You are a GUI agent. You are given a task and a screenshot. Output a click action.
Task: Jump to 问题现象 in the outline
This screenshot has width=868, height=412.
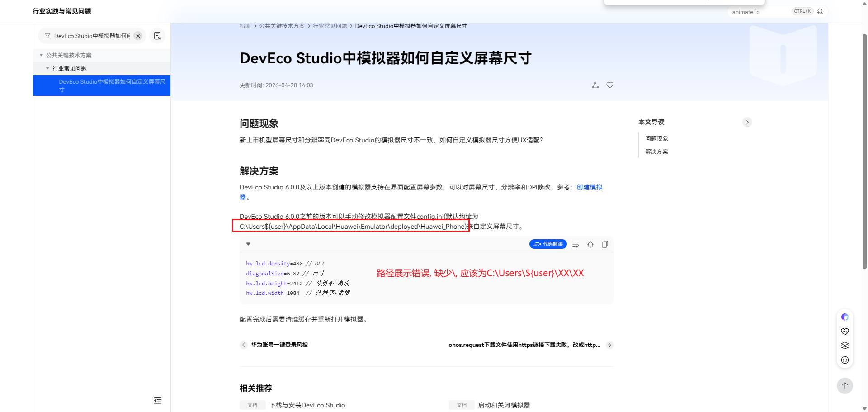[656, 139]
